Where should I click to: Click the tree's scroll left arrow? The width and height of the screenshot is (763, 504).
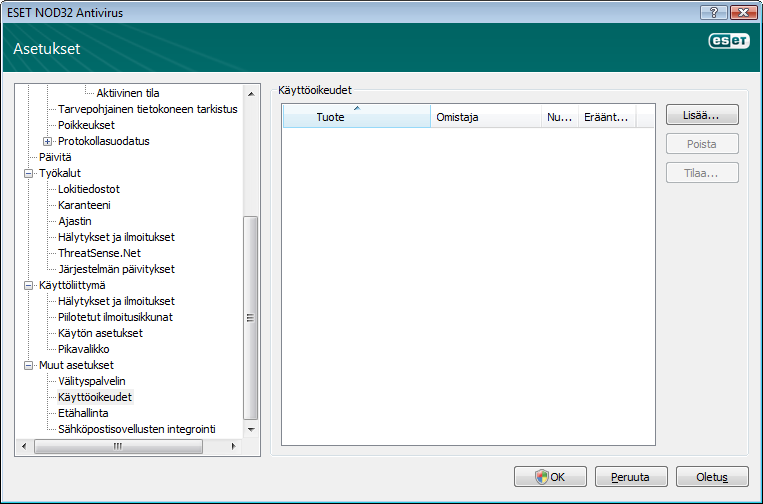tap(24, 446)
